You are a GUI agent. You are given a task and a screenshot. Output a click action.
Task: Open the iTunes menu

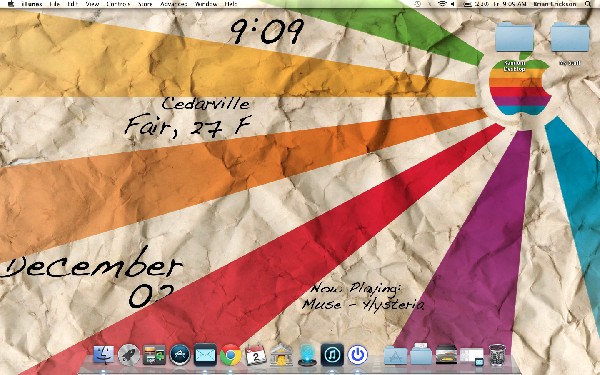pos(32,4)
